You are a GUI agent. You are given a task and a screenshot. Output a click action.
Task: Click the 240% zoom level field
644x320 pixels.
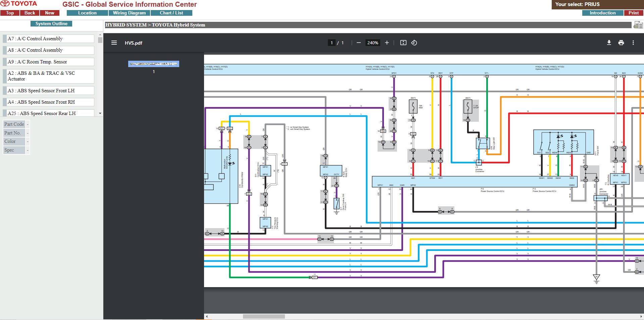(x=373, y=43)
